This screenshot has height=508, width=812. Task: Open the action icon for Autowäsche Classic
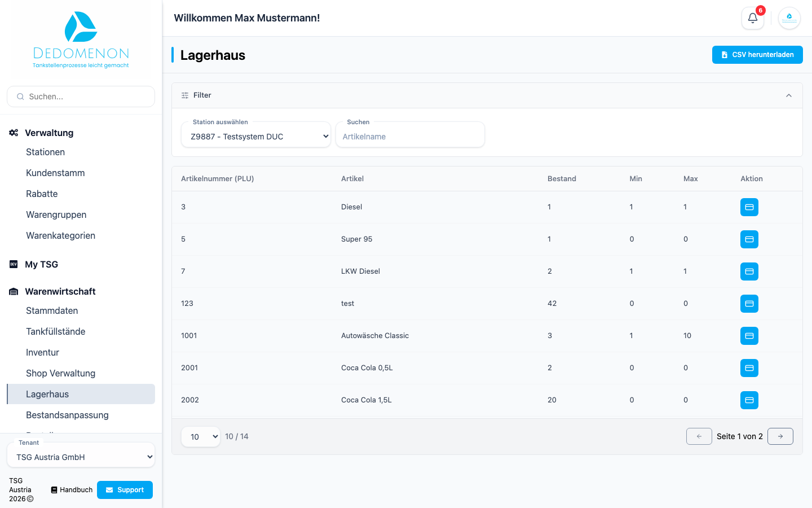[x=749, y=336]
